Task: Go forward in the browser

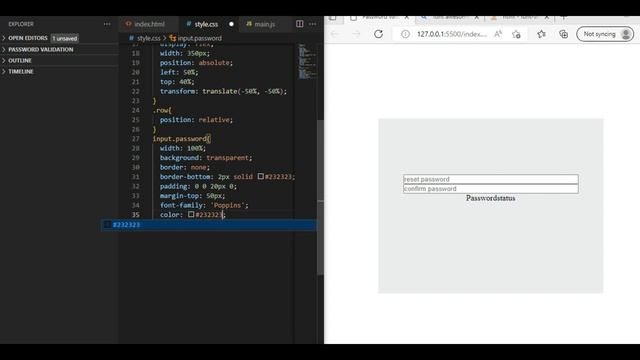Action: click(356, 34)
